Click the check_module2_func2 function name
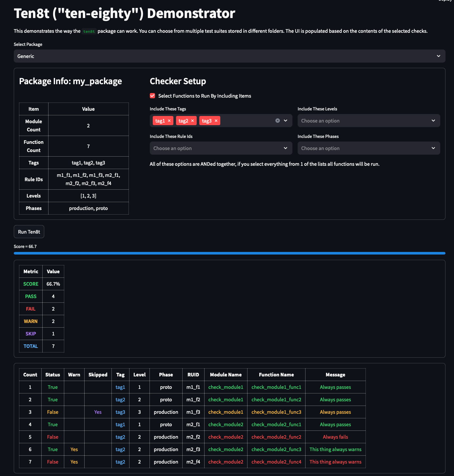This screenshot has width=454, height=476. tap(276, 437)
